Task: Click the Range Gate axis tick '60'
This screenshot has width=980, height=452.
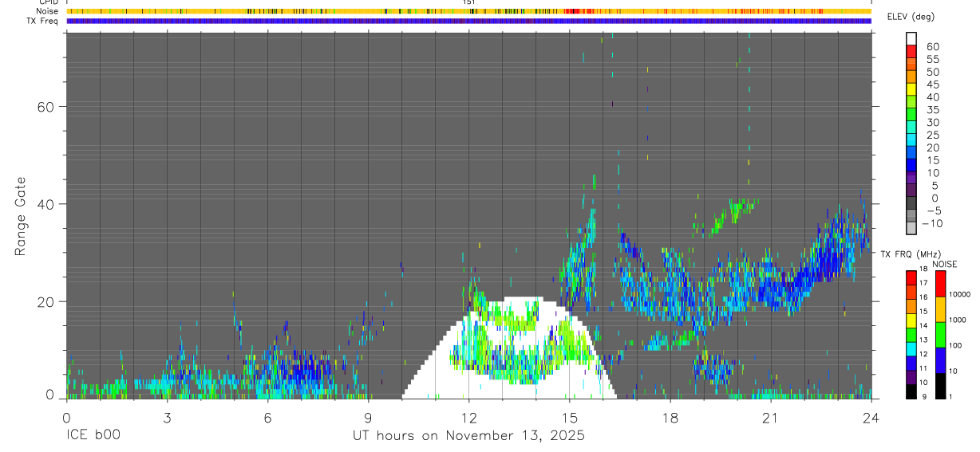Action: 45,106
